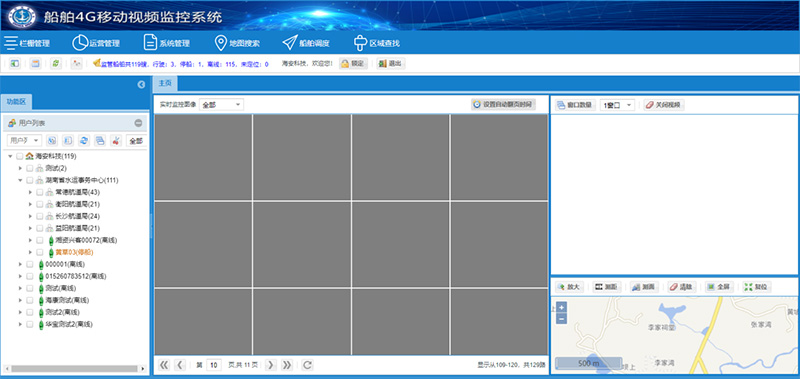The width and height of the screenshot is (800, 379).
Task: Click the 关闭视频 button
Action: tap(664, 105)
